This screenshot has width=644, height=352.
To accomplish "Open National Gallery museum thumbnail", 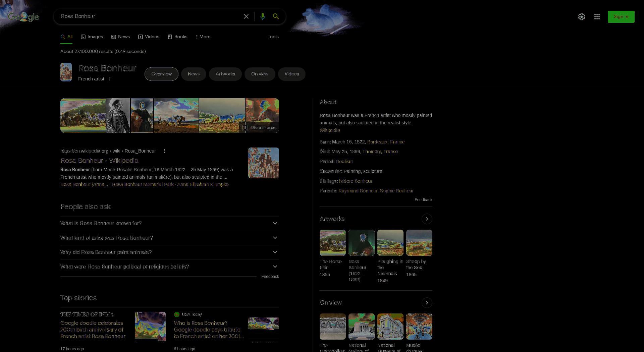I will pos(362,327).
